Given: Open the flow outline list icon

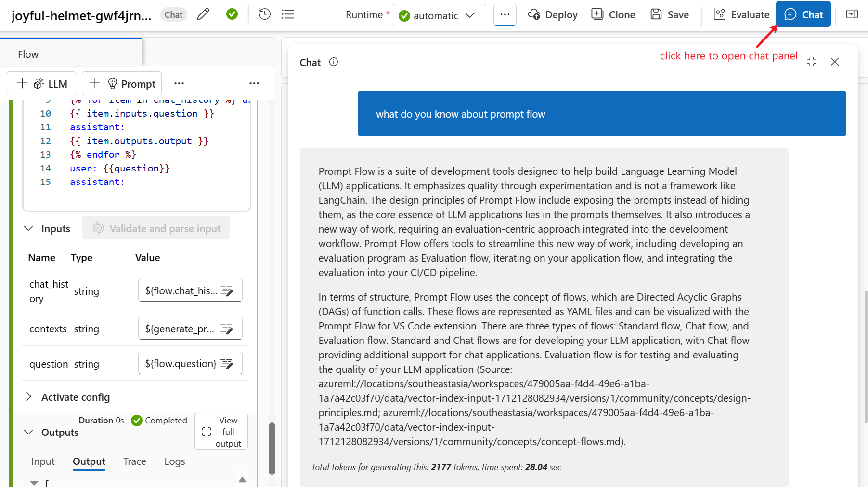Looking at the screenshot, I should (x=288, y=14).
